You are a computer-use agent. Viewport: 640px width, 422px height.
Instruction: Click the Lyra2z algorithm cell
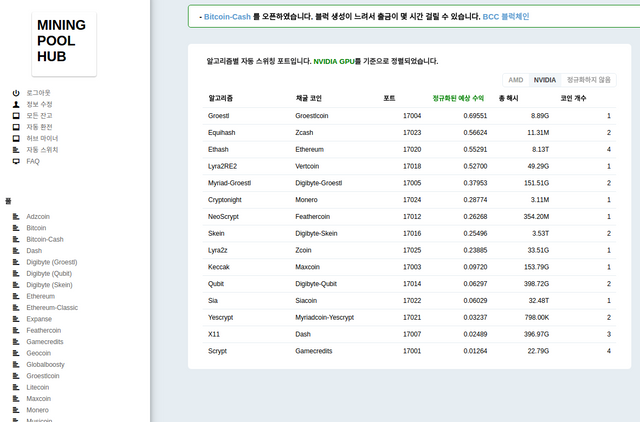[218, 250]
